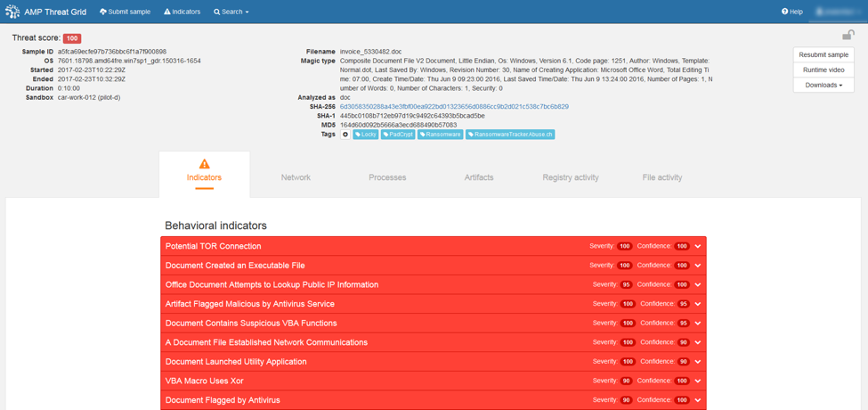The width and height of the screenshot is (868, 410).
Task: Click the Runtime video button
Action: (x=823, y=70)
